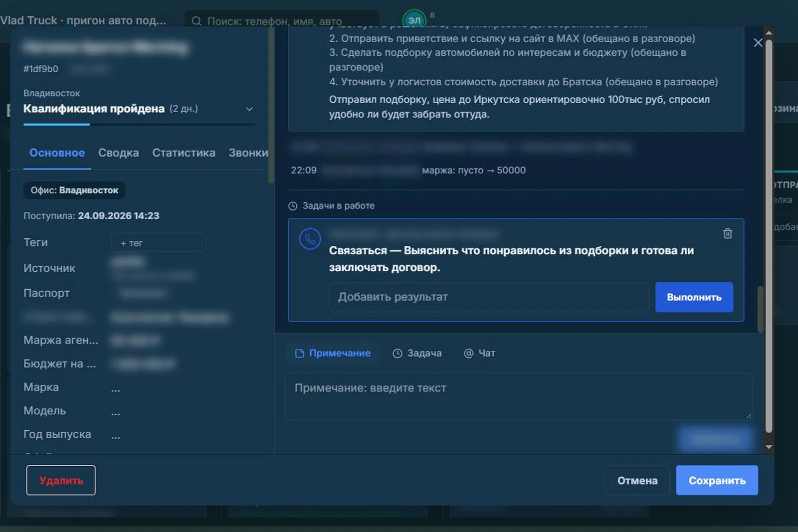Click the Выполнить button
This screenshot has width=798, height=532.
(x=694, y=297)
